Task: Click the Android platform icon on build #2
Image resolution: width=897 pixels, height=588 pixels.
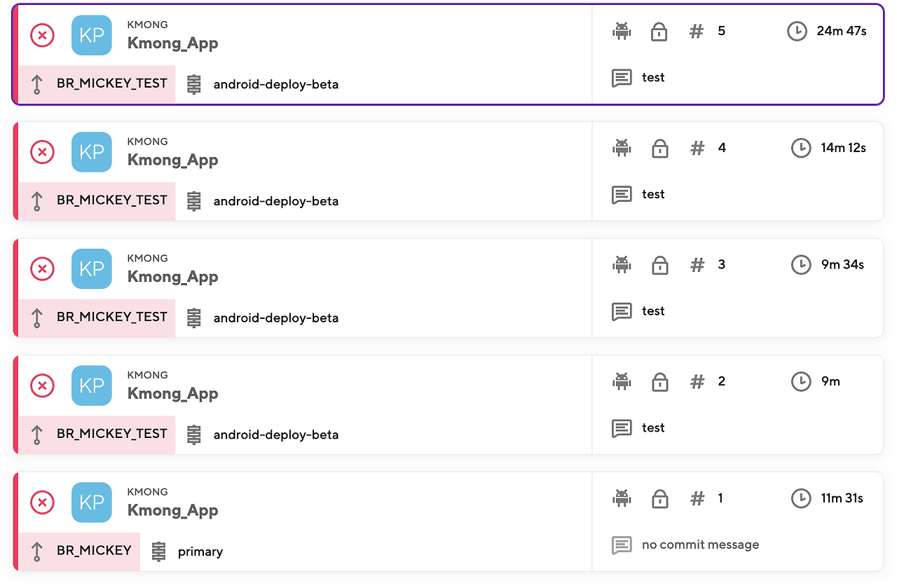Action: click(622, 382)
